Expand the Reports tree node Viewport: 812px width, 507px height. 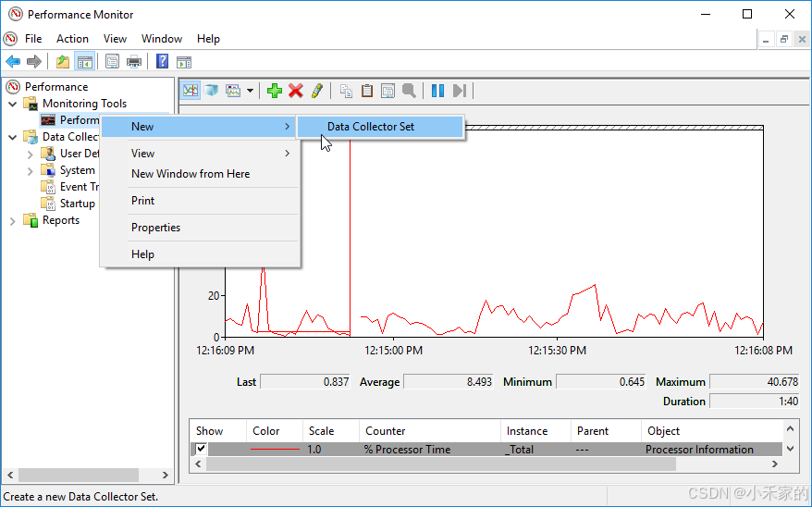click(13, 221)
